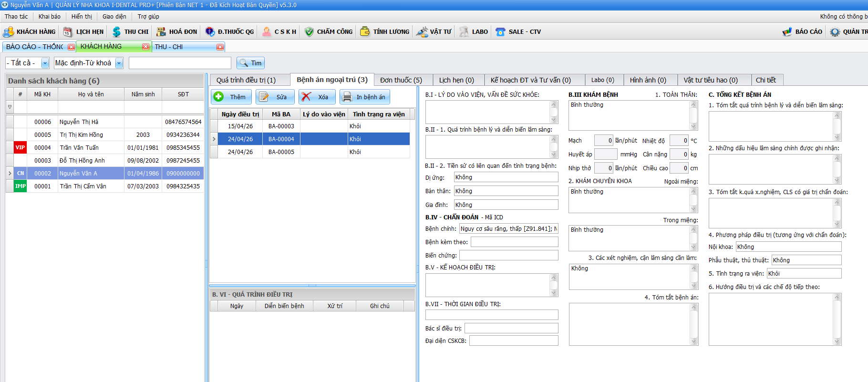Open the C S K H customer care icon

click(x=267, y=32)
